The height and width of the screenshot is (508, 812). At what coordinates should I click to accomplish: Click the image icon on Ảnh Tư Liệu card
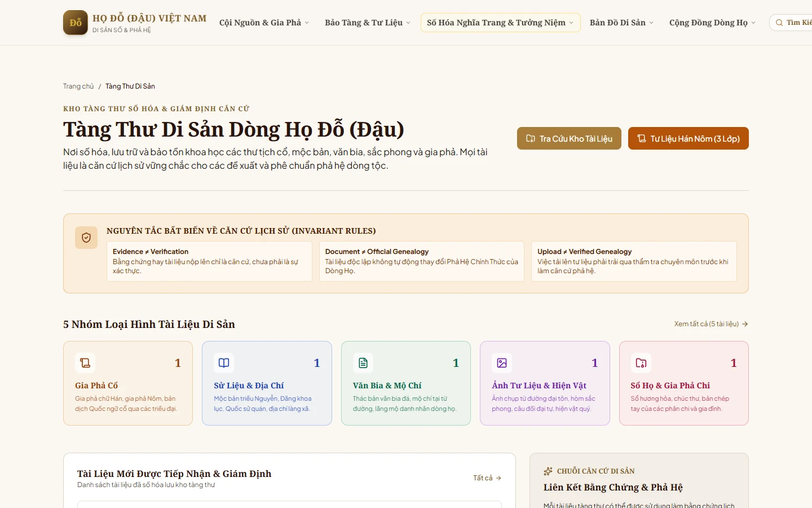coord(502,363)
